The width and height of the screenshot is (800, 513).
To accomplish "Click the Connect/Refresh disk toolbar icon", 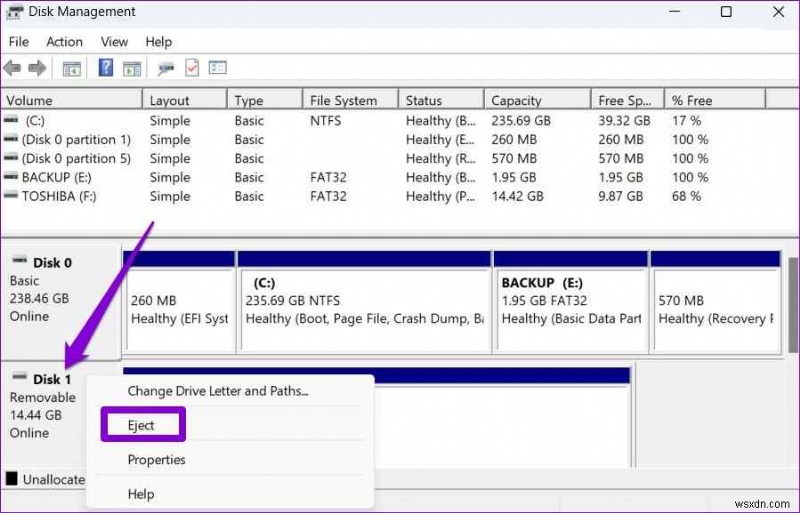I will pyautogui.click(x=166, y=68).
